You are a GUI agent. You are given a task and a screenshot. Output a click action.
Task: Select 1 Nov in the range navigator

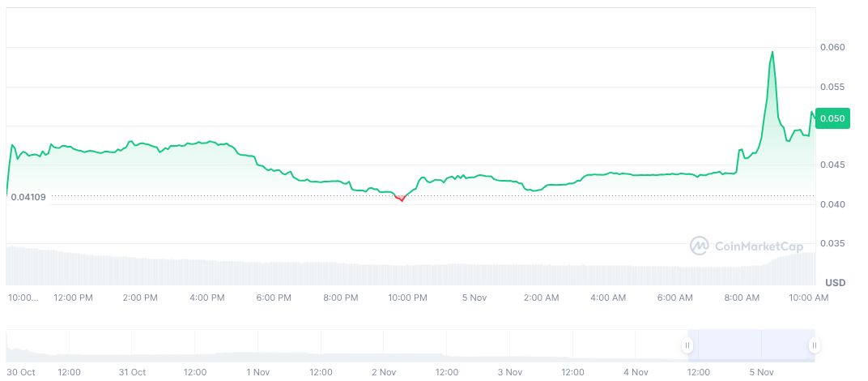click(257, 372)
